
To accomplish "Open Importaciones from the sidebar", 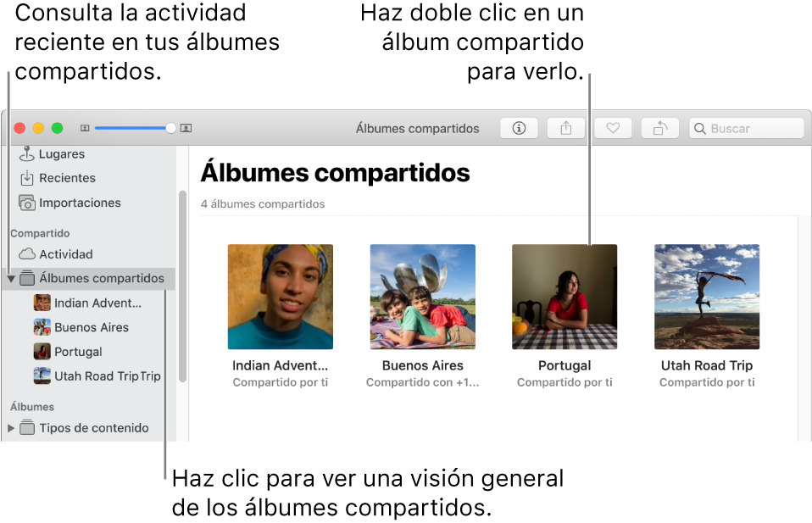I will (80, 203).
